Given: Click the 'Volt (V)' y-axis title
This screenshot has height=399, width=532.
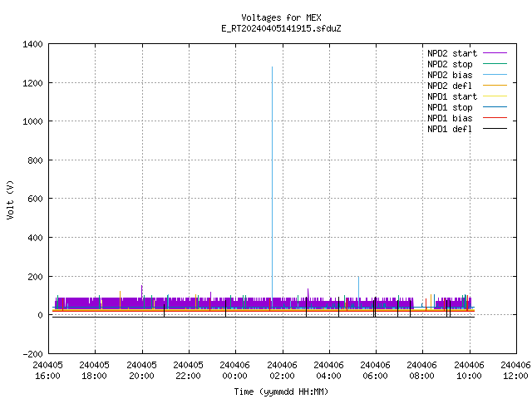Looking at the screenshot, I should 10,199.
